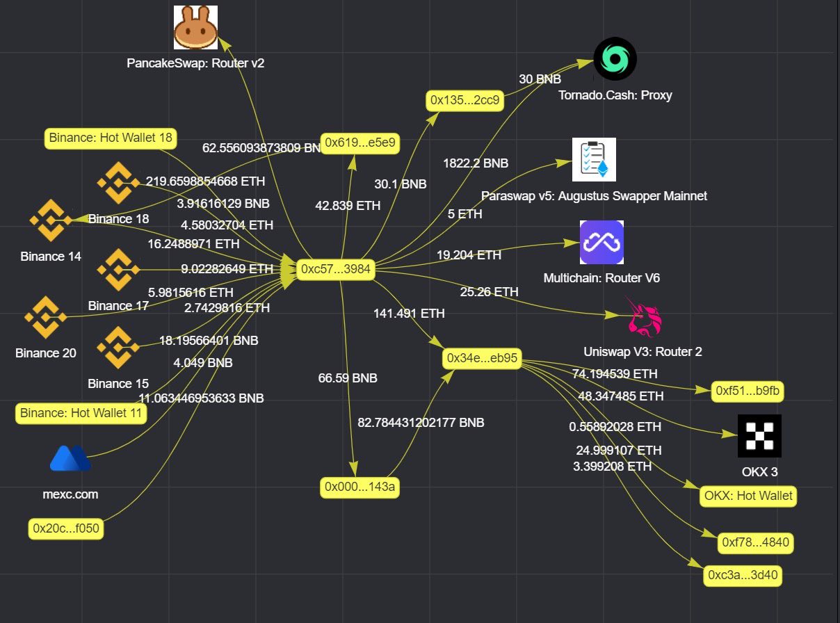Viewport: 840px width, 623px height.
Task: Select the node 0x135...2cc9
Action: (x=466, y=101)
